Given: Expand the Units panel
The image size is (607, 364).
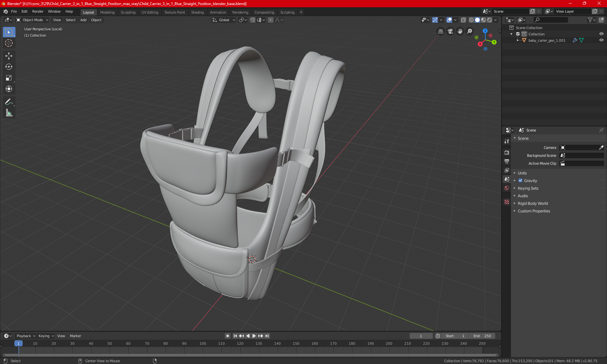Looking at the screenshot, I should pyautogui.click(x=522, y=173).
